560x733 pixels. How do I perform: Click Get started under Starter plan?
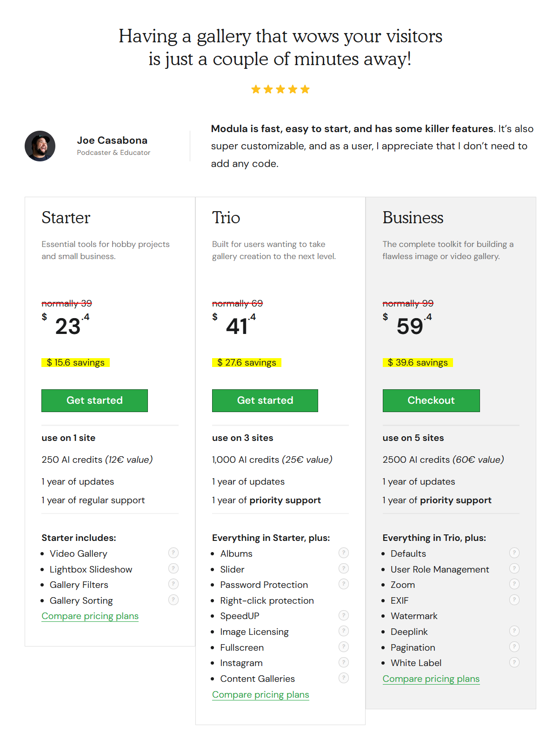tap(94, 400)
